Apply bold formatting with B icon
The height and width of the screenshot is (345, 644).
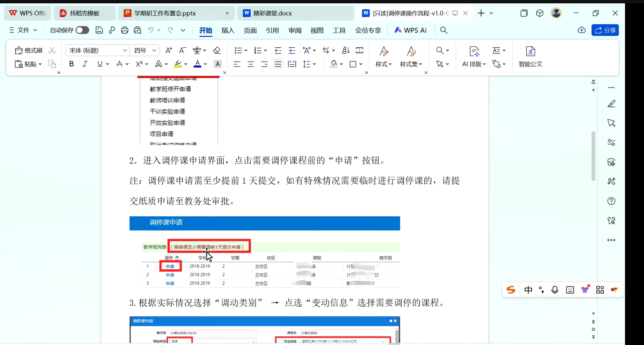(71, 64)
